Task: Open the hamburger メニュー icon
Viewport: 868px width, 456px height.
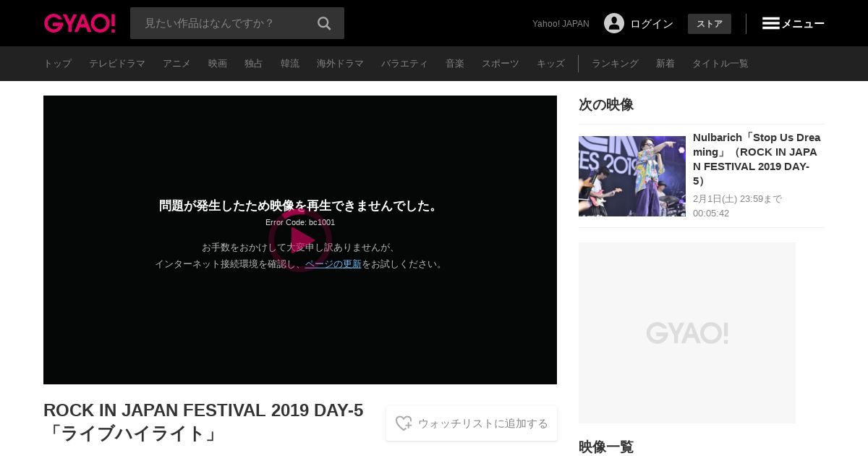Action: pos(771,23)
